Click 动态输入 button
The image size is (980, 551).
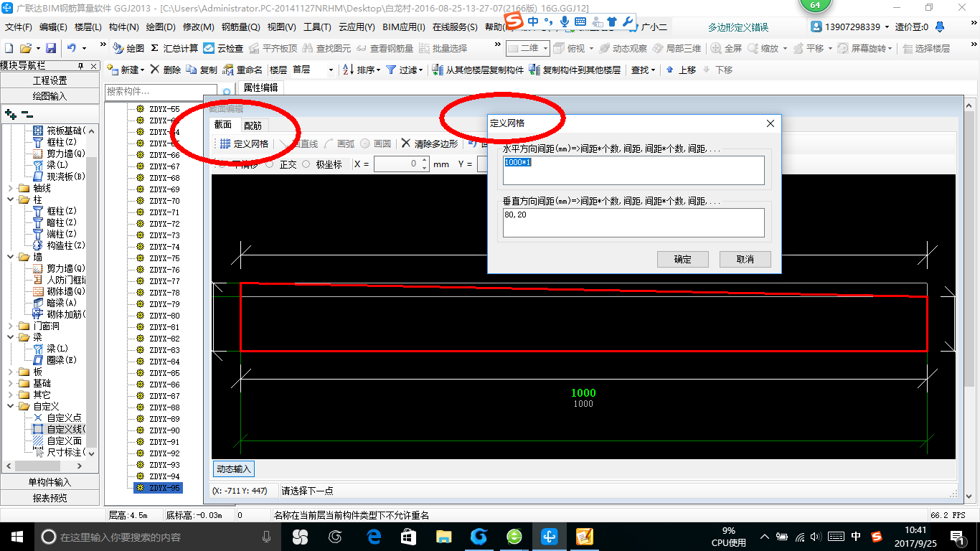tap(234, 468)
